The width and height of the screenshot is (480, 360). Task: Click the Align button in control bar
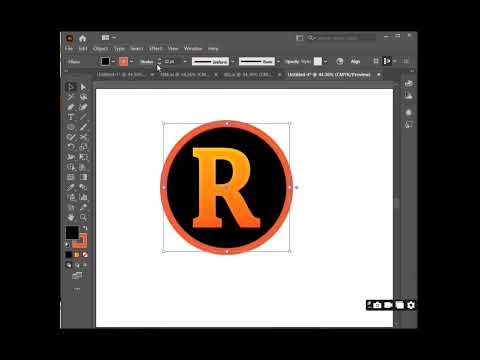coord(355,61)
